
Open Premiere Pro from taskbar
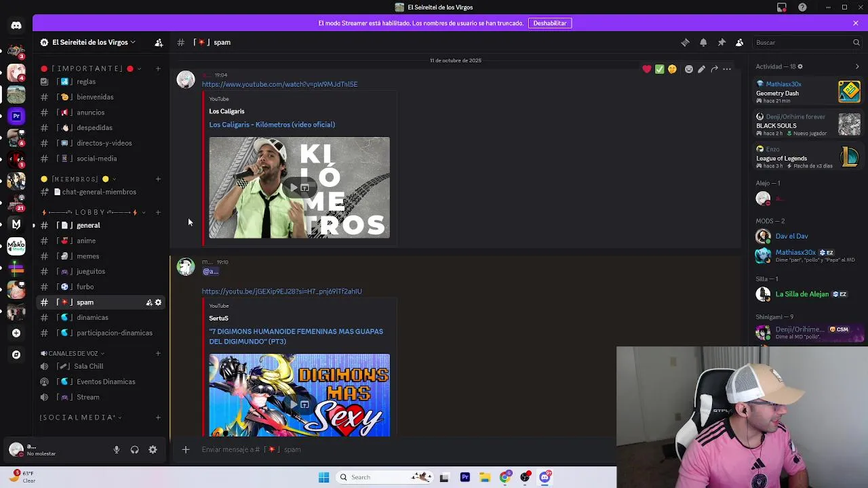[465, 477]
